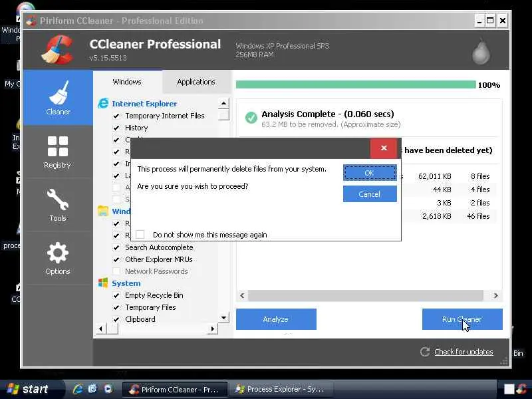The height and width of the screenshot is (399, 532).
Task: Close the confirmation dialog with red X
Action: click(384, 148)
